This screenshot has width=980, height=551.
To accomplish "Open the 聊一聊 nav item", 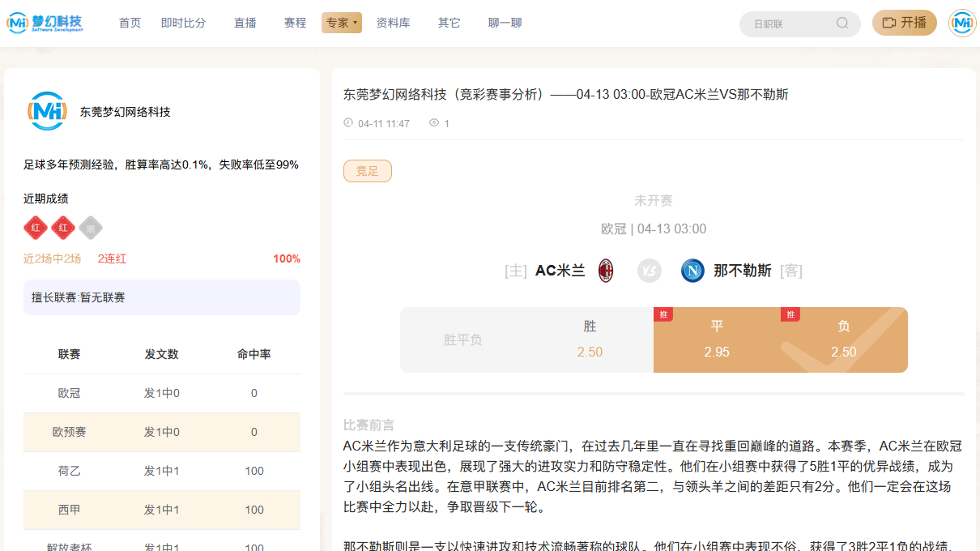I will [505, 23].
